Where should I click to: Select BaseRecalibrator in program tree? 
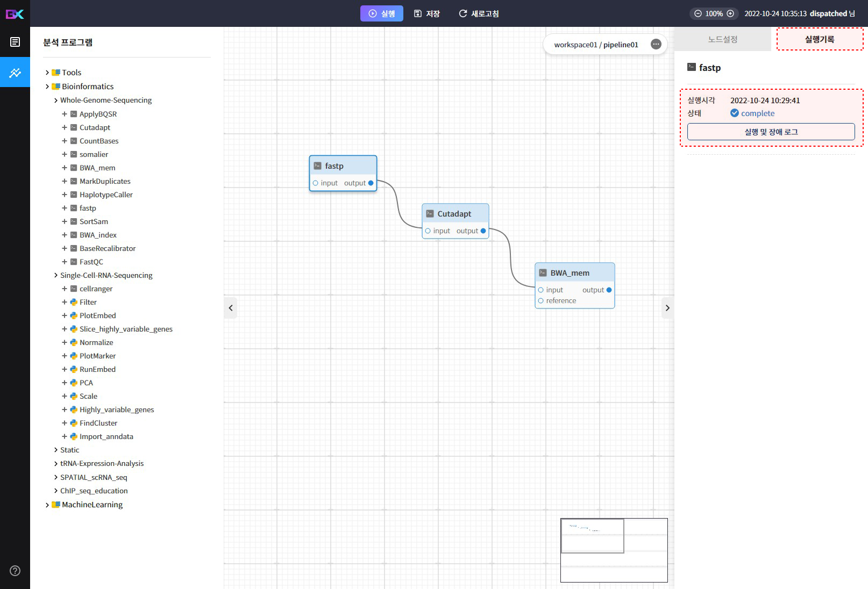108,248
